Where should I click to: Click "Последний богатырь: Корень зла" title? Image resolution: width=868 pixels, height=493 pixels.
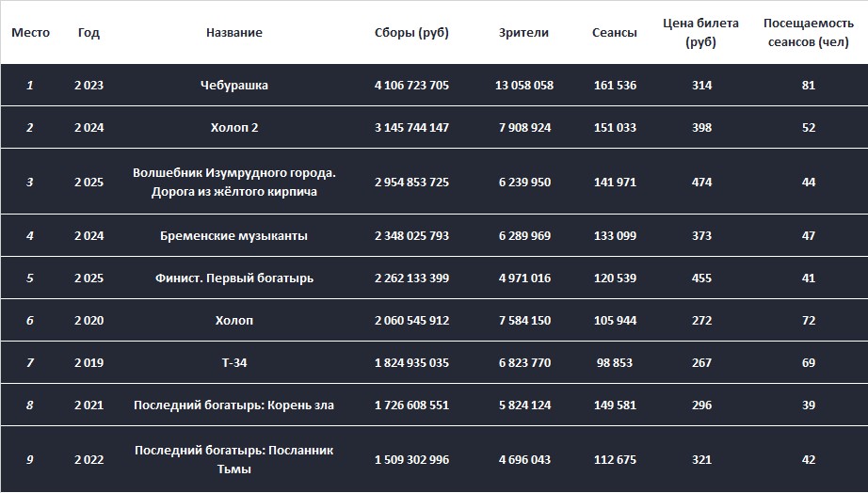(x=234, y=406)
